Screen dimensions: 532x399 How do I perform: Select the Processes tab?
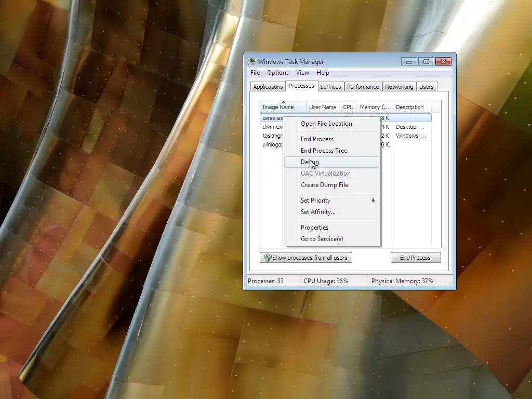point(301,86)
